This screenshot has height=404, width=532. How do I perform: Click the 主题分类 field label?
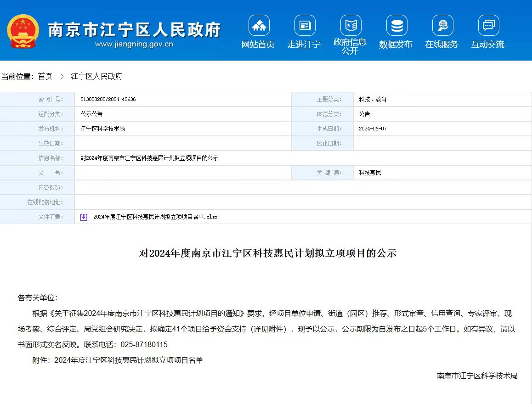(x=329, y=99)
